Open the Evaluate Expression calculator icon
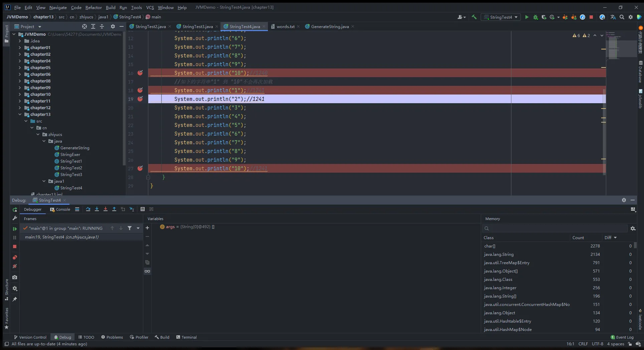Viewport: 644px width, 350px height. (143, 209)
